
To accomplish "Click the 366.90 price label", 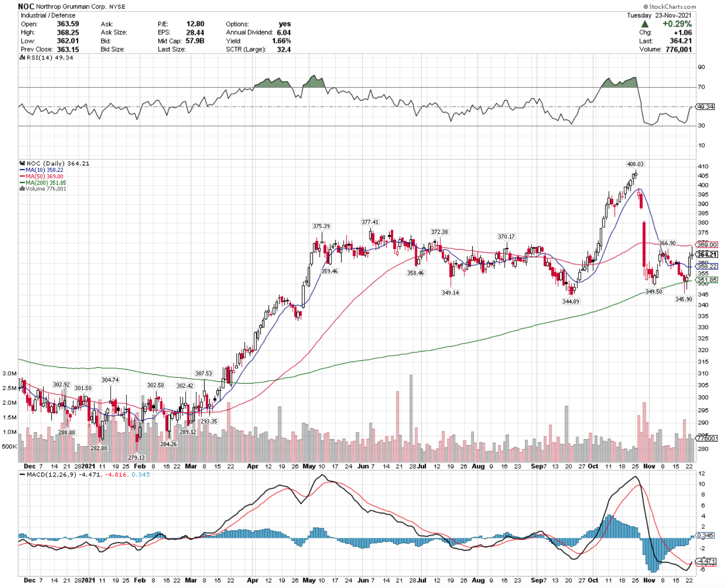I will point(667,243).
